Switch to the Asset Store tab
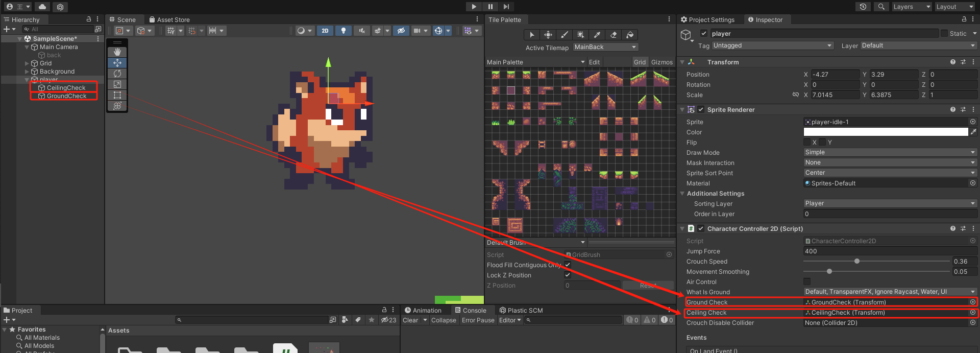Image resolution: width=980 pixels, height=353 pixels. point(169,19)
